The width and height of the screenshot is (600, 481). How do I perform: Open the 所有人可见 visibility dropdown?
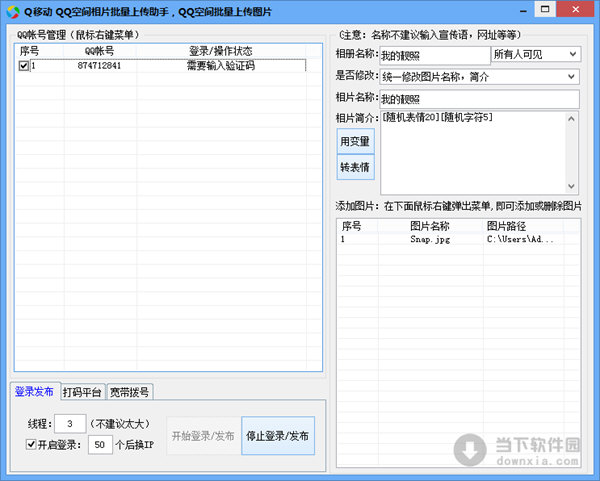[x=535, y=54]
